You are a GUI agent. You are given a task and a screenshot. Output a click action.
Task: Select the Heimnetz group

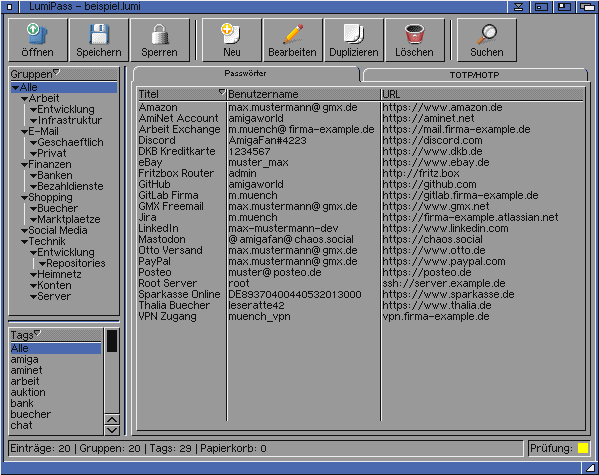[59, 274]
